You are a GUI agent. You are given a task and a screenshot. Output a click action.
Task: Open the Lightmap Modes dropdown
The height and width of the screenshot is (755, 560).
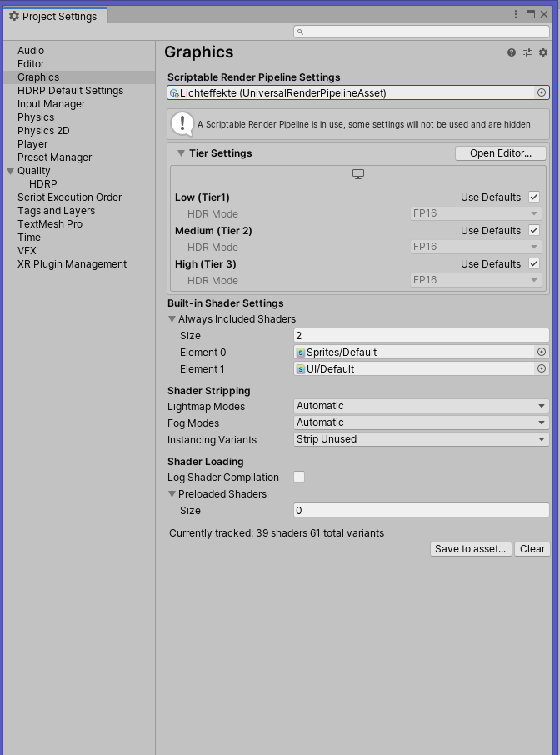tap(422, 406)
